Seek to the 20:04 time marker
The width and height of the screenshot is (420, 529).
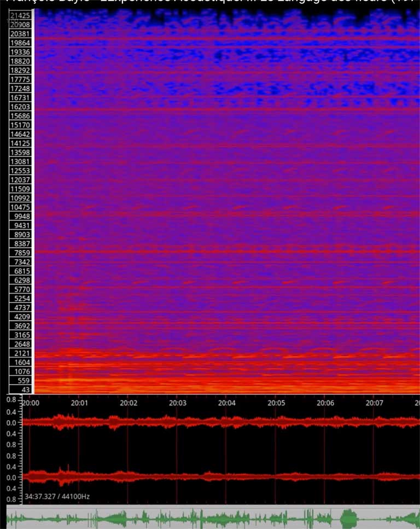point(227,403)
